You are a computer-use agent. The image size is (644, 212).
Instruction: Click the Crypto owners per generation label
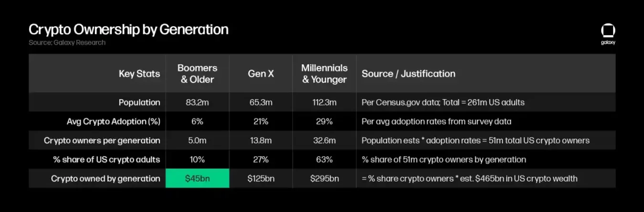pos(102,141)
